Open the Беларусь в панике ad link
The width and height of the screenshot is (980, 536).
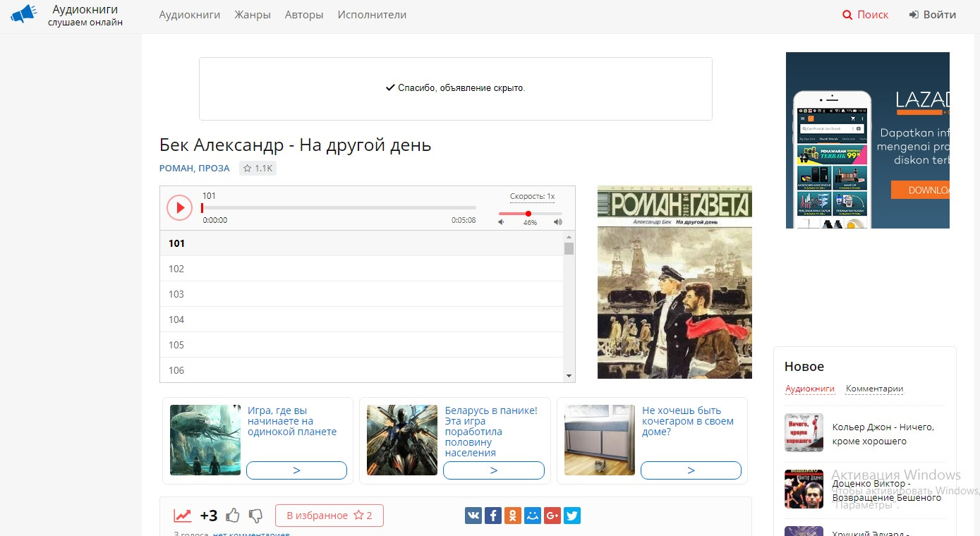(491, 432)
